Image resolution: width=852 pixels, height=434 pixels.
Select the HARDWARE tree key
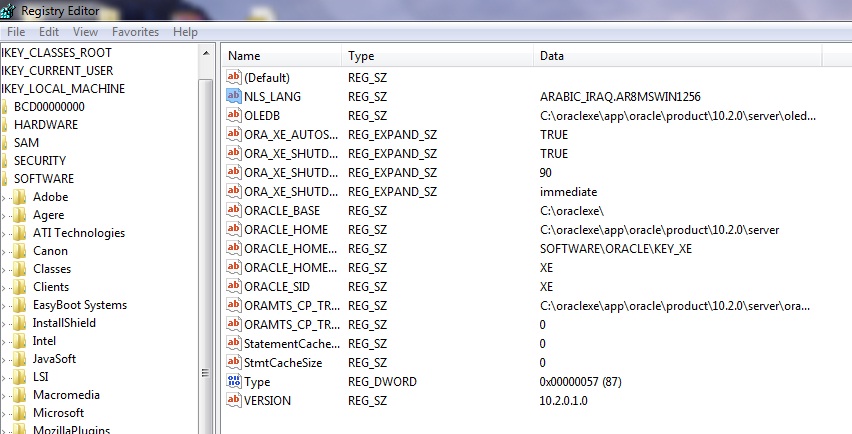pos(45,125)
